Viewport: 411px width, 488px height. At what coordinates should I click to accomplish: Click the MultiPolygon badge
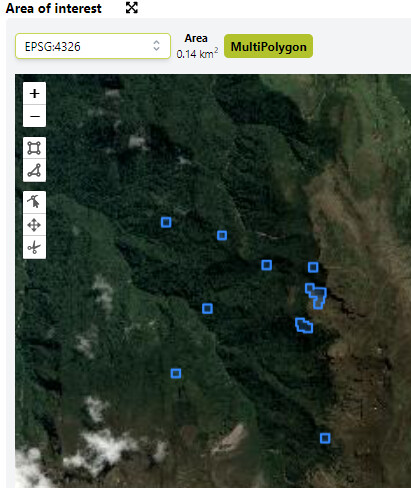point(268,46)
